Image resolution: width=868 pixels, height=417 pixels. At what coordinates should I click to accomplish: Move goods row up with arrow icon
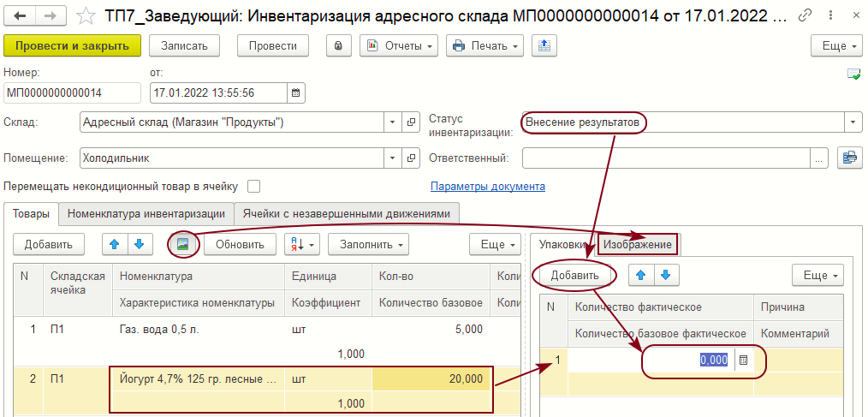[114, 245]
